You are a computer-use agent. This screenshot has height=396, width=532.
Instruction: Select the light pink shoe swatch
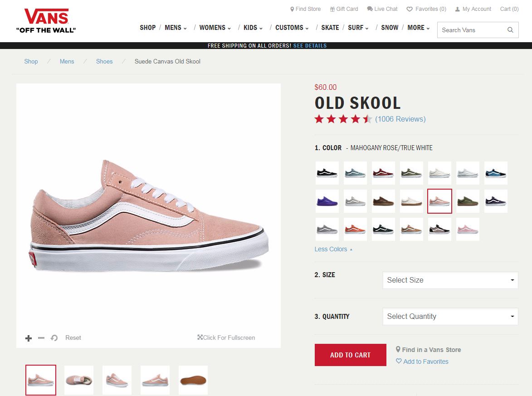pos(468,230)
